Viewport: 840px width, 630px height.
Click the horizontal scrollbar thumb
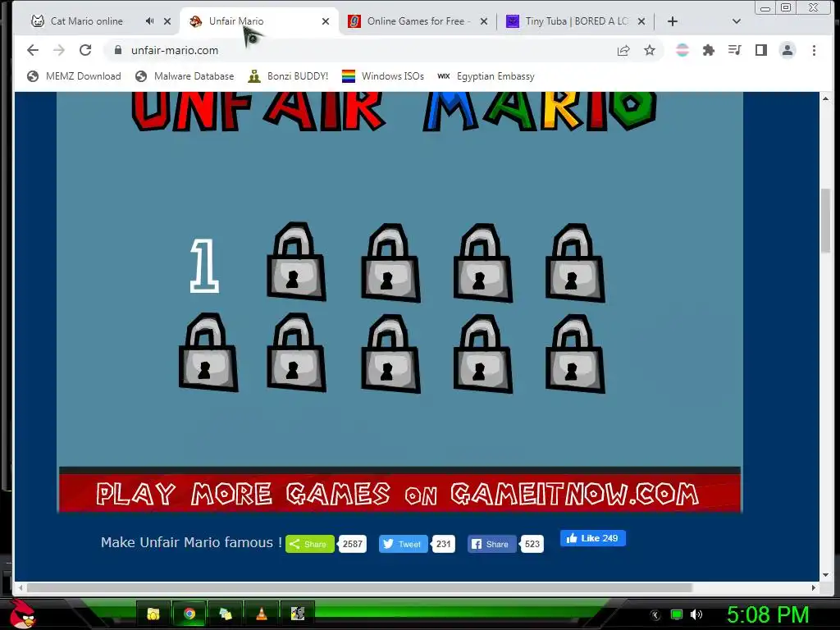point(359,587)
